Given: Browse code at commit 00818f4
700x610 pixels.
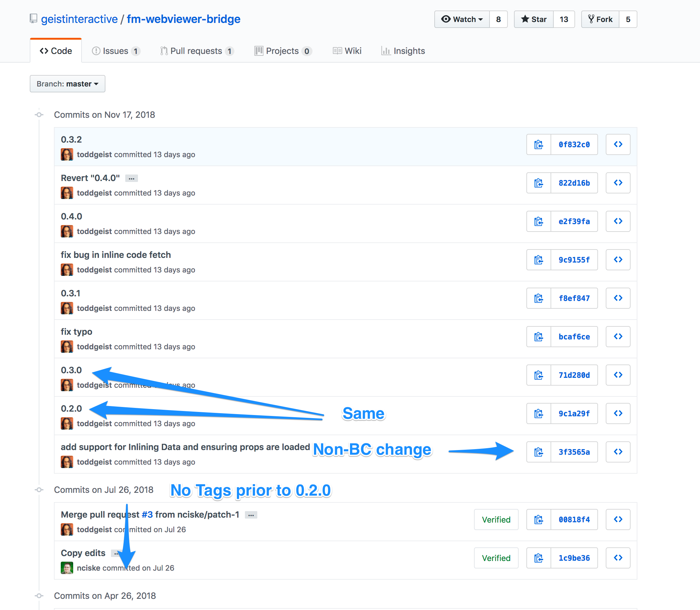Looking at the screenshot, I should pos(618,519).
